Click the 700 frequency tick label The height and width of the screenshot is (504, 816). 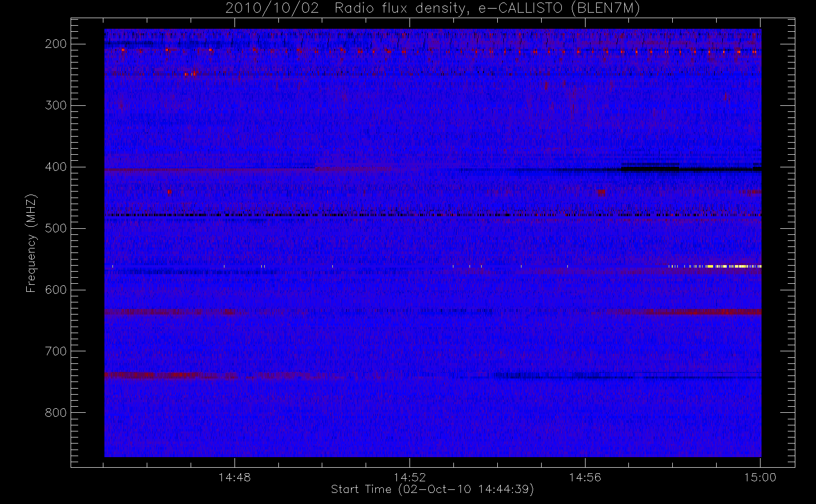coord(56,351)
